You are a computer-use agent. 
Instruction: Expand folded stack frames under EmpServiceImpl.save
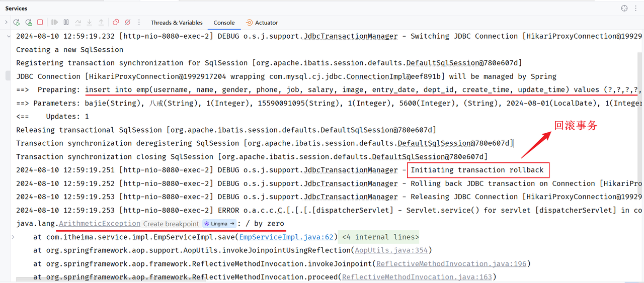[13, 237]
